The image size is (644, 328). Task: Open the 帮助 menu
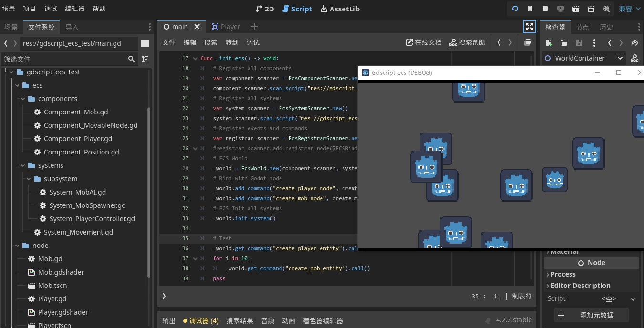[99, 9]
